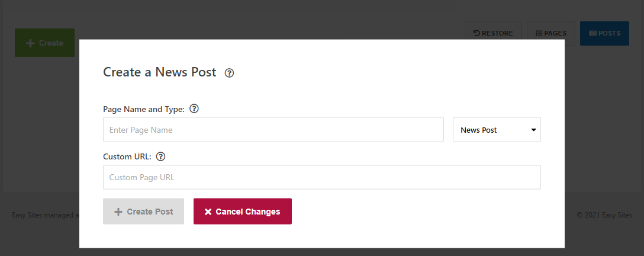644x256 pixels.
Task: Click the RESTORE button
Action: [493, 33]
